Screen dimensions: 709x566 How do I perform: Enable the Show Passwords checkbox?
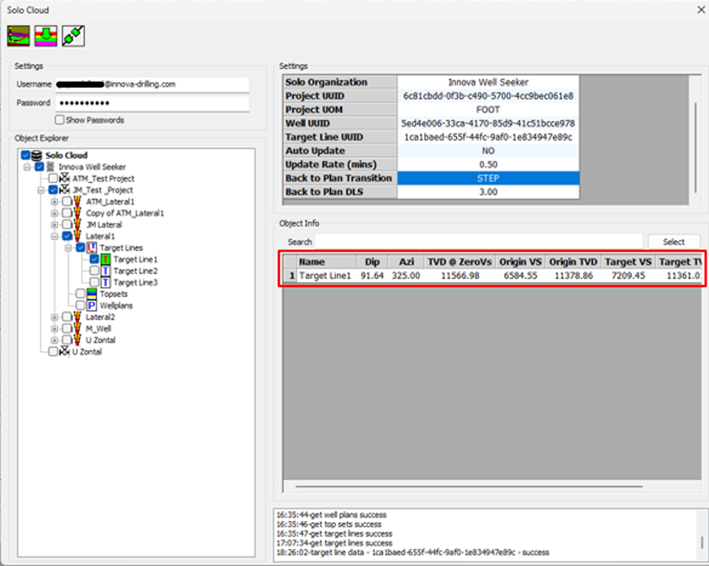(60, 120)
